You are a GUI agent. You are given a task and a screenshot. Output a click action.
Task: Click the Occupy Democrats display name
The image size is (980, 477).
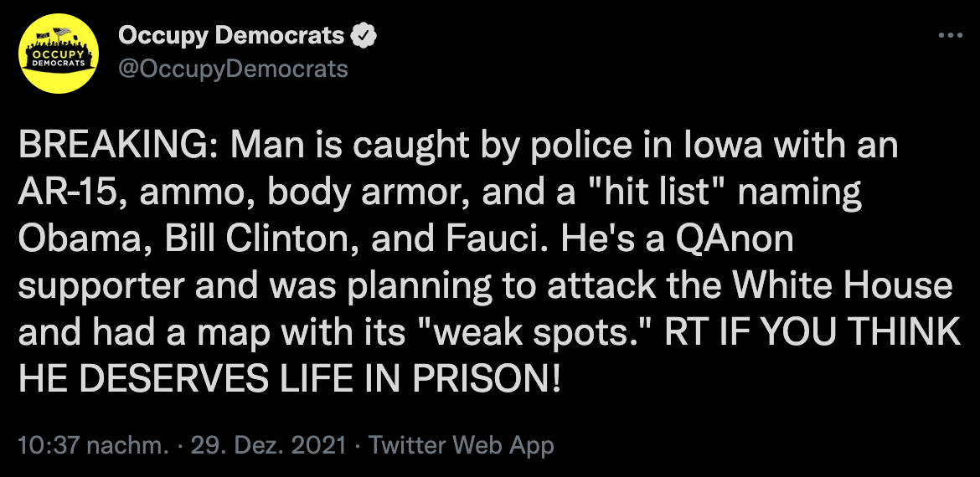coord(231,36)
